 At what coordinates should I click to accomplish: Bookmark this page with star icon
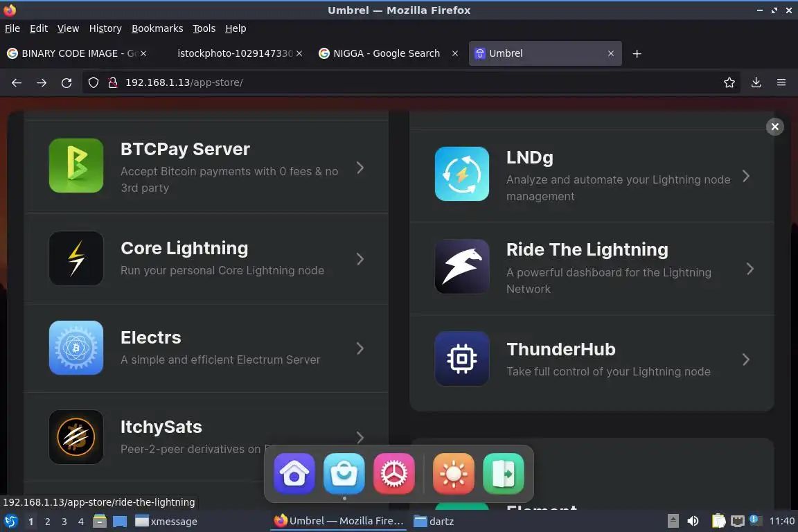729,82
